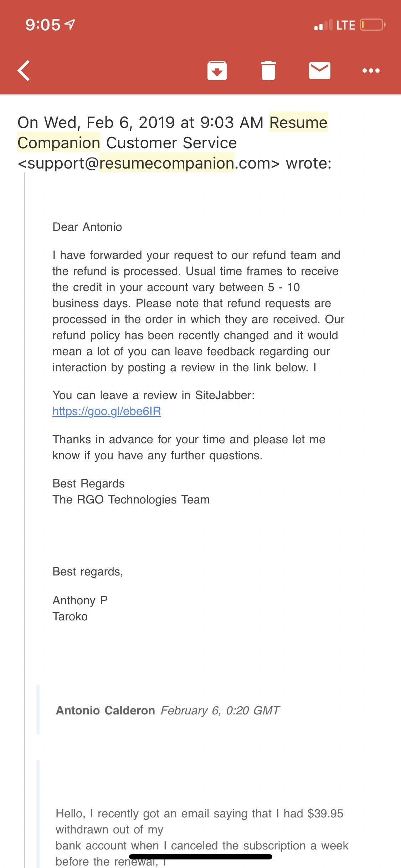Tap the LTE network indicator

(x=345, y=25)
